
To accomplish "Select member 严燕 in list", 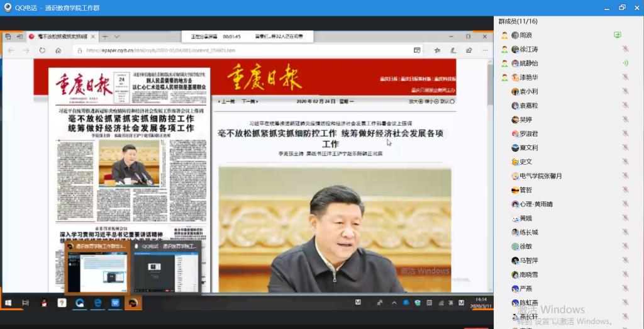I will pyautogui.click(x=526, y=288).
